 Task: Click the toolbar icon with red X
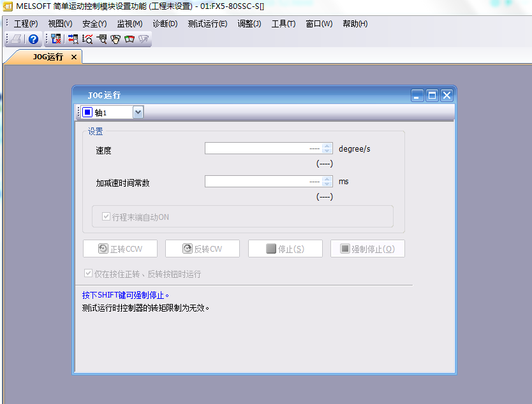[x=56, y=39]
